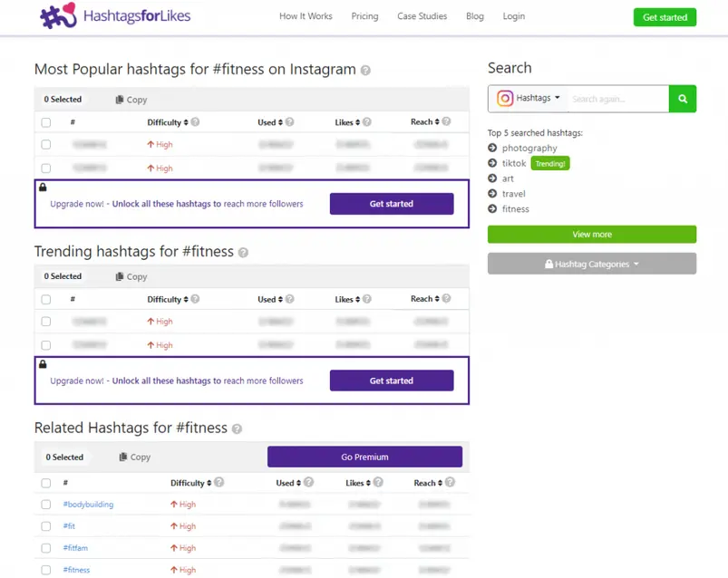Open the Instagram Hashtags platform dropdown
Screen dimensions: 728x578
click(x=529, y=99)
